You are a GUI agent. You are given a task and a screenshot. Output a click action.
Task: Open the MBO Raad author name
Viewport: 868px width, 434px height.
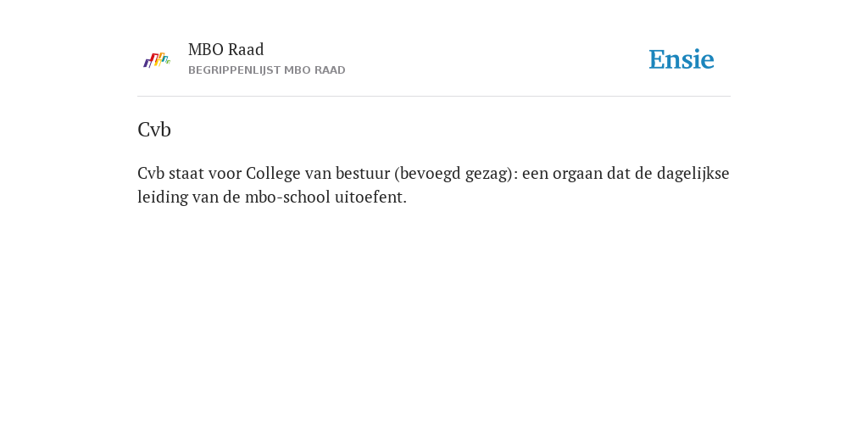[225, 49]
